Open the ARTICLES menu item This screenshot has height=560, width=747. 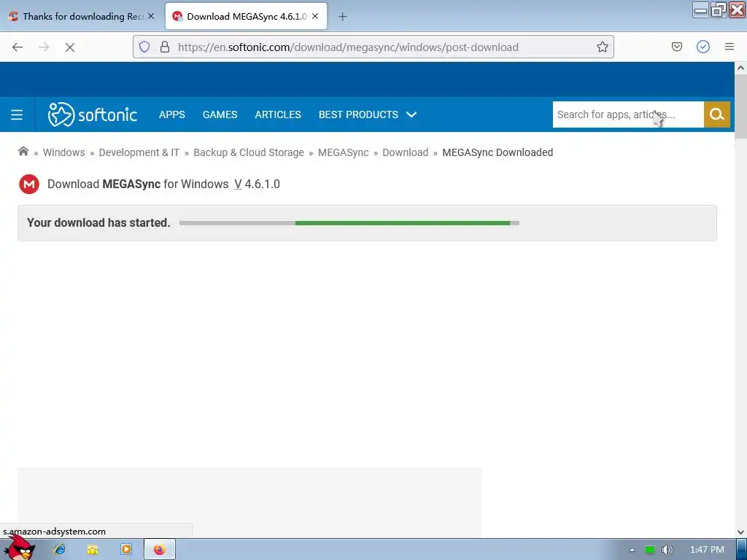pyautogui.click(x=278, y=114)
